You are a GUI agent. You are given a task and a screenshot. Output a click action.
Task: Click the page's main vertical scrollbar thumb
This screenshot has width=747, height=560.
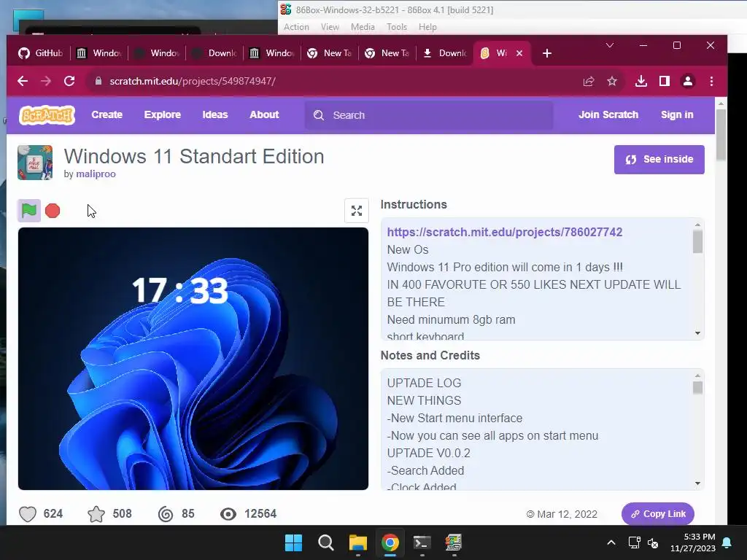(721, 135)
